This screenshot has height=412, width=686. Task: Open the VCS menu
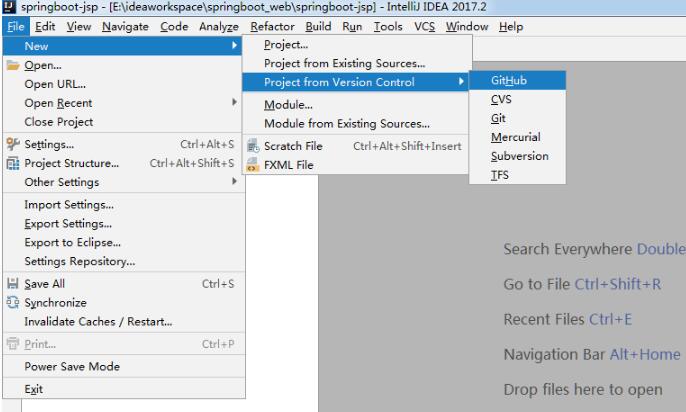pos(424,27)
